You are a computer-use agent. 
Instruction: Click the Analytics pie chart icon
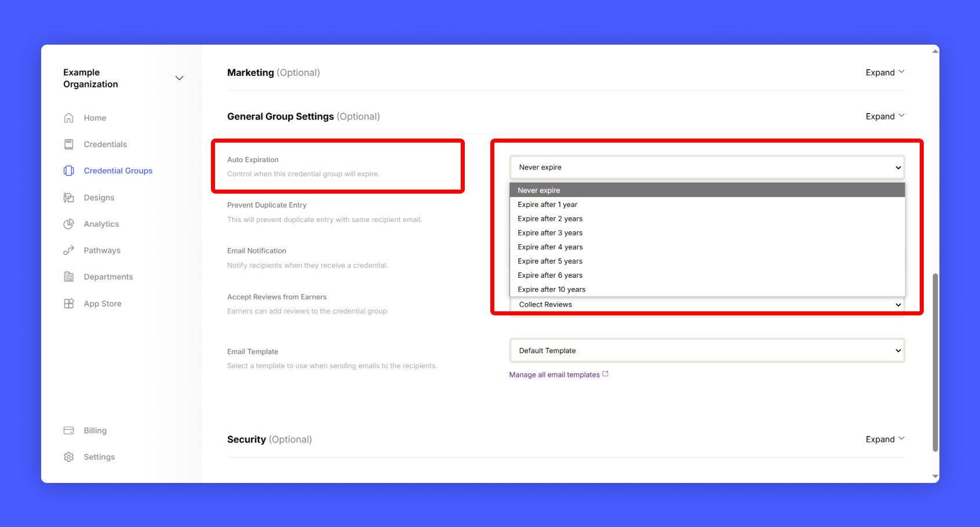point(68,224)
